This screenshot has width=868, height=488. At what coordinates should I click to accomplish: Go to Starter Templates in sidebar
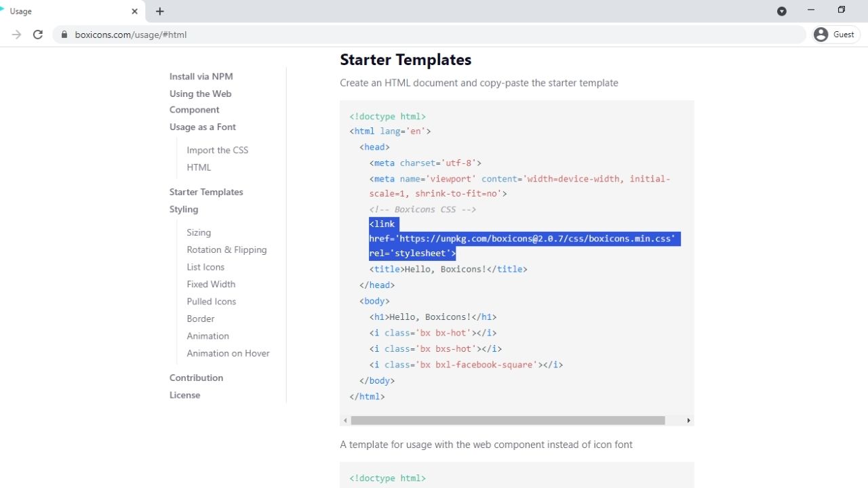pos(206,192)
